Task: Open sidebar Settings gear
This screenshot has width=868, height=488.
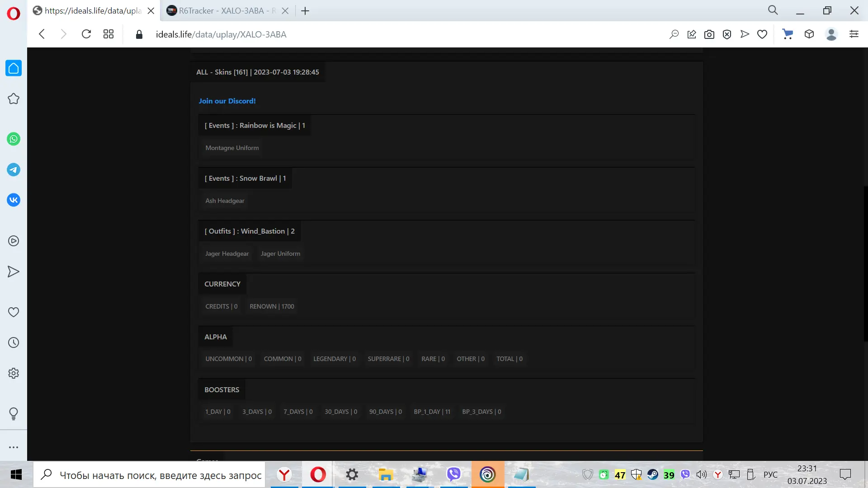Action: point(14,373)
